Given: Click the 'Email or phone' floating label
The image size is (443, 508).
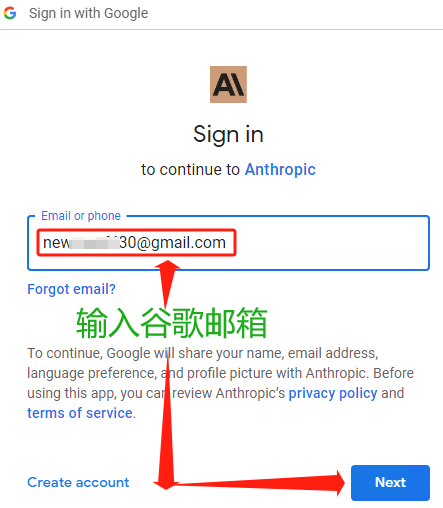Looking at the screenshot, I should click(x=81, y=216).
